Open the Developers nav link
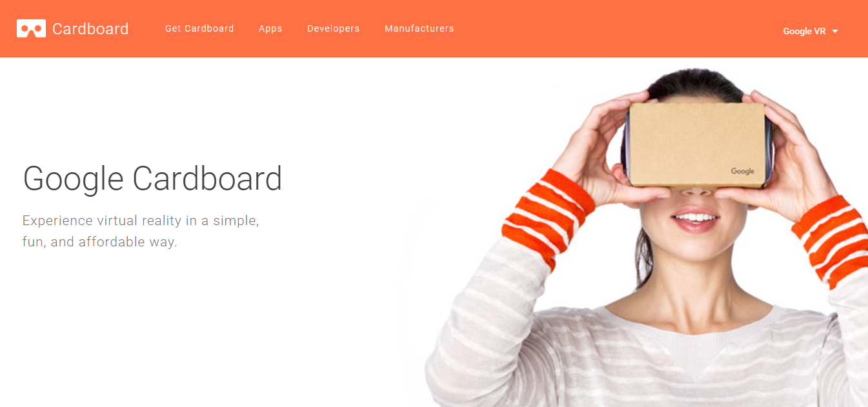Image resolution: width=868 pixels, height=407 pixels. 334,28
